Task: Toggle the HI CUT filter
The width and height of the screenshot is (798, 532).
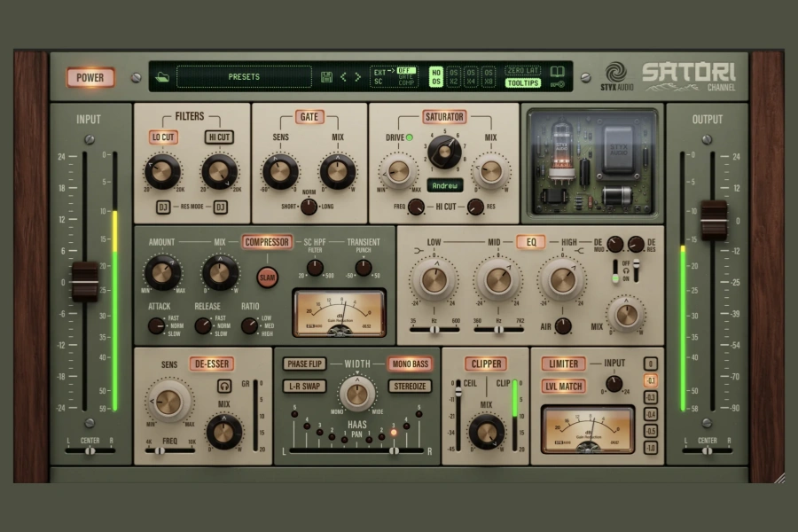Action: pos(219,137)
